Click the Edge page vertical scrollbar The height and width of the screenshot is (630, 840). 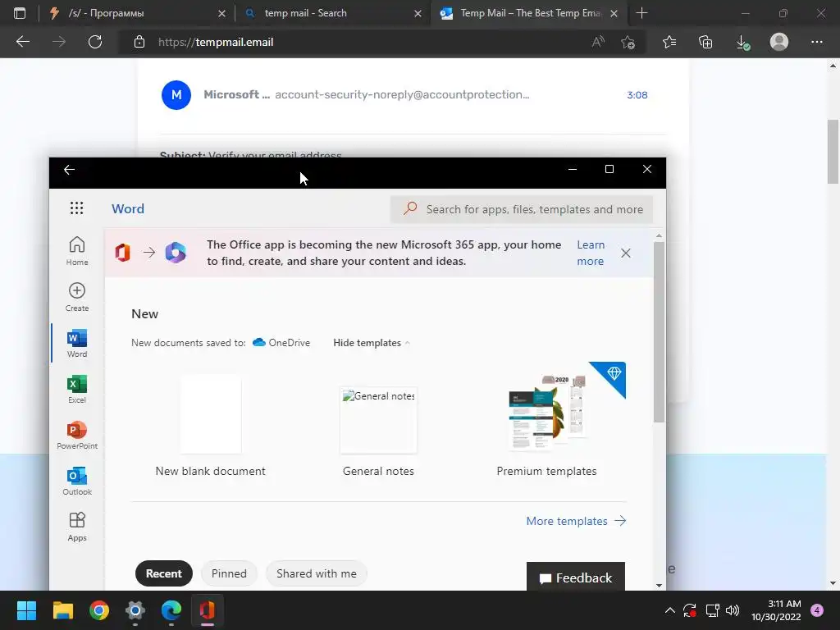(x=833, y=152)
